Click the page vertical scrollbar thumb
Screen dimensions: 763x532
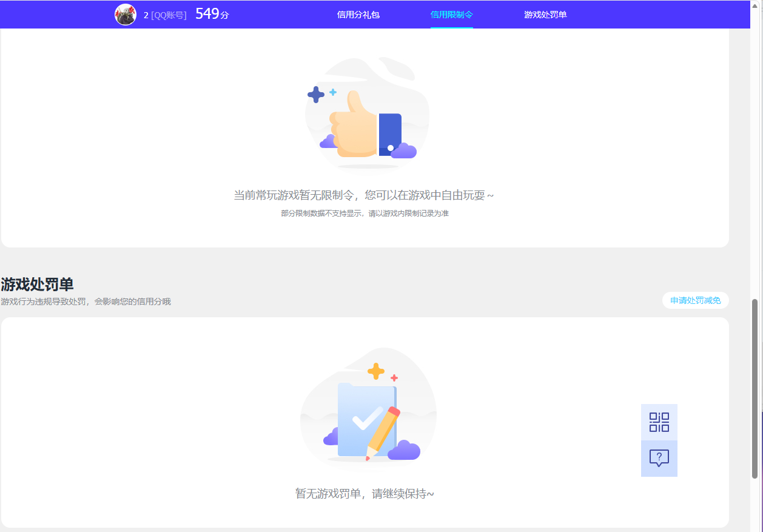coord(755,388)
